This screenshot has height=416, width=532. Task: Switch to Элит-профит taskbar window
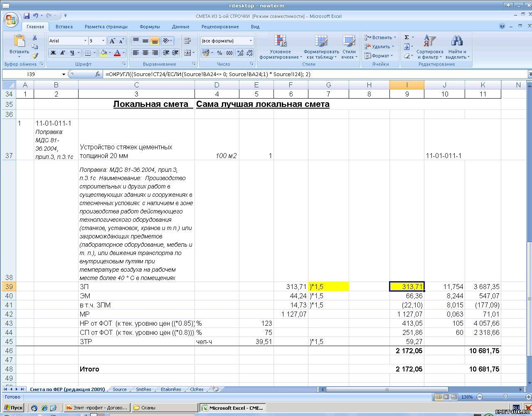[x=97, y=408]
